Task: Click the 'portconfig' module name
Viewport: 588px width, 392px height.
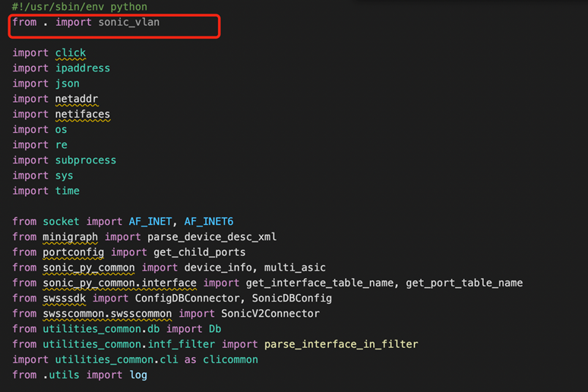Action: tap(73, 252)
